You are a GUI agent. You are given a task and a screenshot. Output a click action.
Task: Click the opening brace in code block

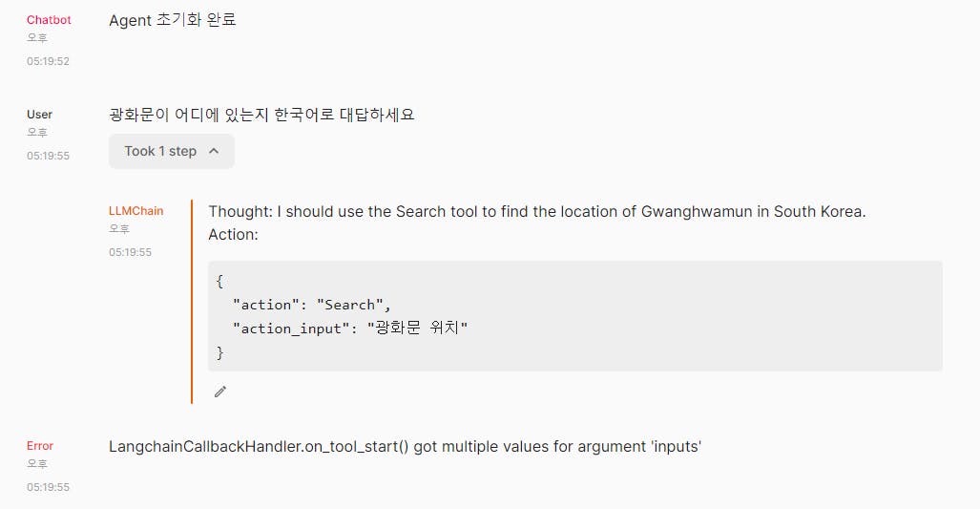(219, 282)
